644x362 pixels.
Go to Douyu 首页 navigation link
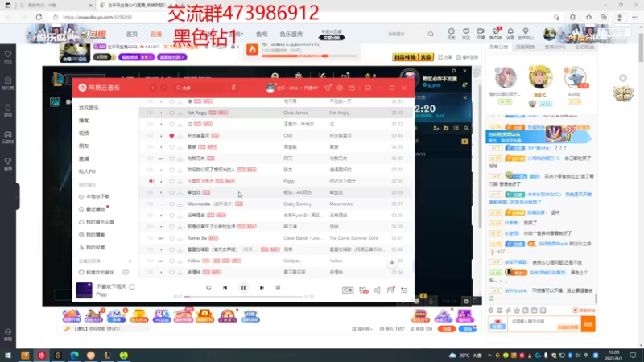[132, 34]
